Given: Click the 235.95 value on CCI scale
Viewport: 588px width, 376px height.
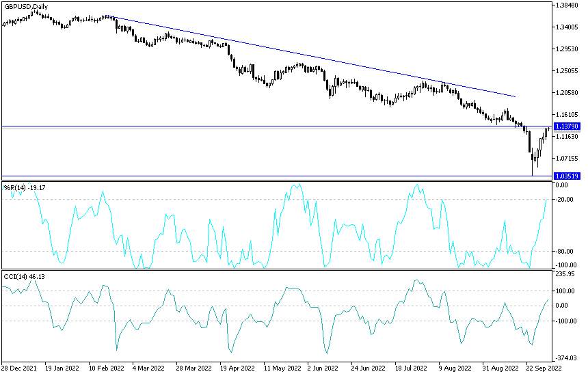Looking at the screenshot, I should [x=565, y=274].
